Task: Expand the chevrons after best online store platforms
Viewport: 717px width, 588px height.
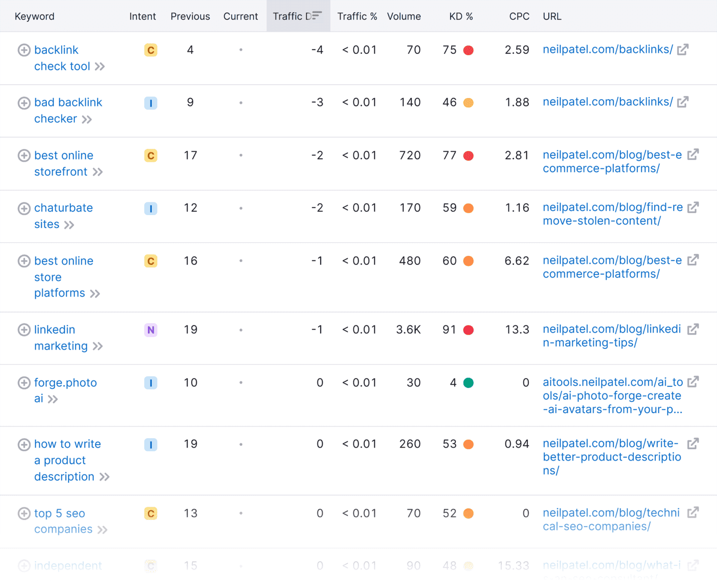Action: point(95,294)
